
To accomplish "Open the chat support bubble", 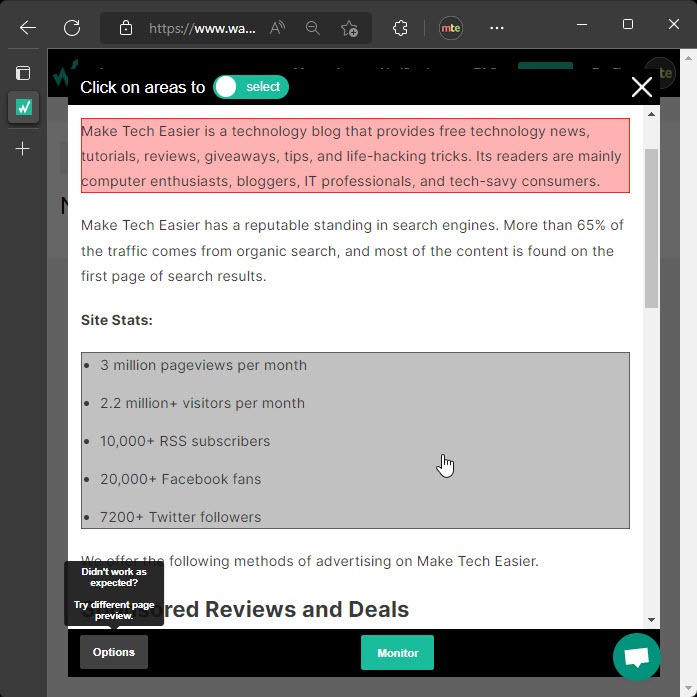I will (637, 657).
